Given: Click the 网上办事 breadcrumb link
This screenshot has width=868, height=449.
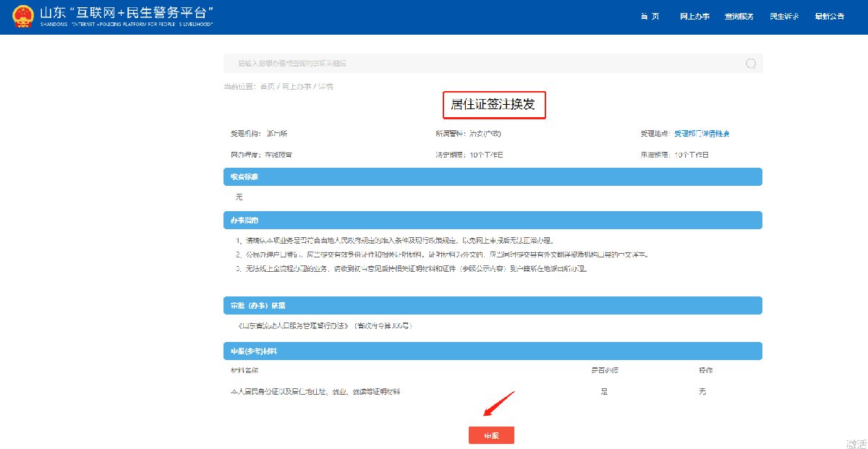Looking at the screenshot, I should tap(297, 86).
